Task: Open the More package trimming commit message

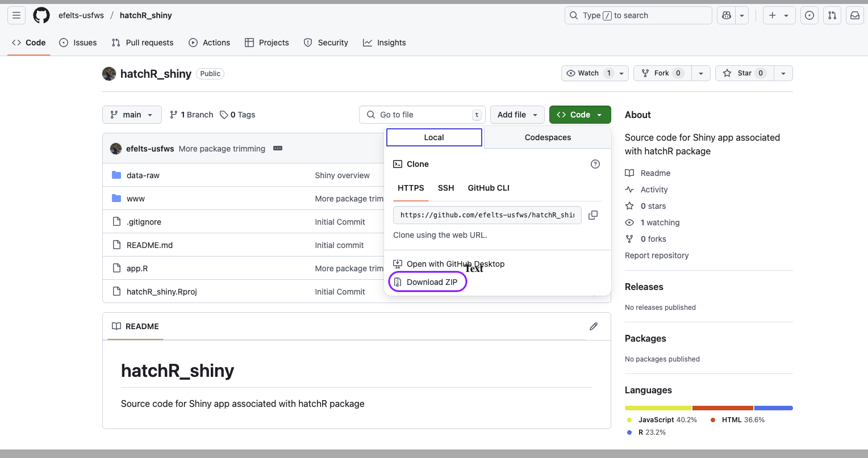Action: point(222,149)
